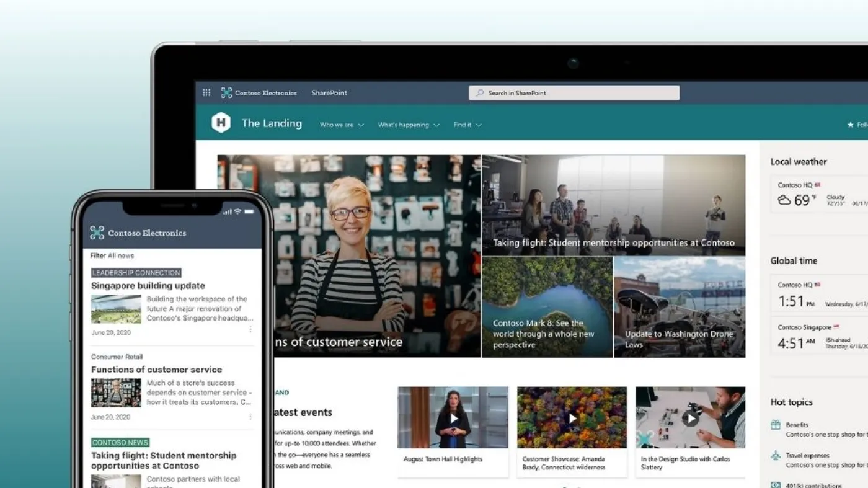Click the search magnifier icon in SharePoint
Viewport: 868px width, 488px height.
(x=480, y=93)
